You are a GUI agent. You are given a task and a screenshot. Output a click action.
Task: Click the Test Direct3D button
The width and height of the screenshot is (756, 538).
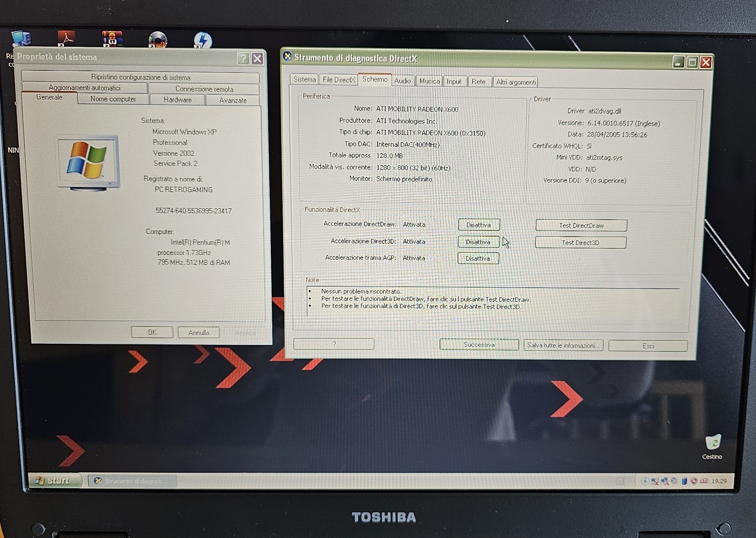pyautogui.click(x=580, y=242)
